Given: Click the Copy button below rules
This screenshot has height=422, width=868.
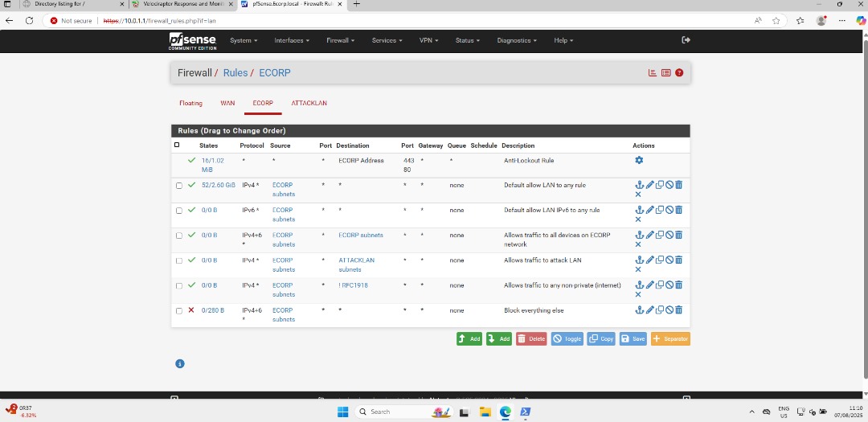Looking at the screenshot, I should pos(601,338).
